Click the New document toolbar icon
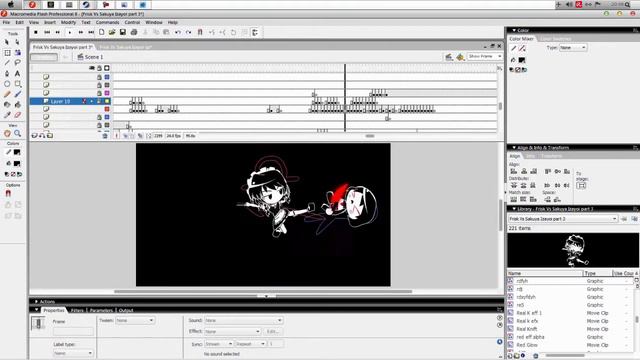This screenshot has width=640, height=360. [101, 32]
